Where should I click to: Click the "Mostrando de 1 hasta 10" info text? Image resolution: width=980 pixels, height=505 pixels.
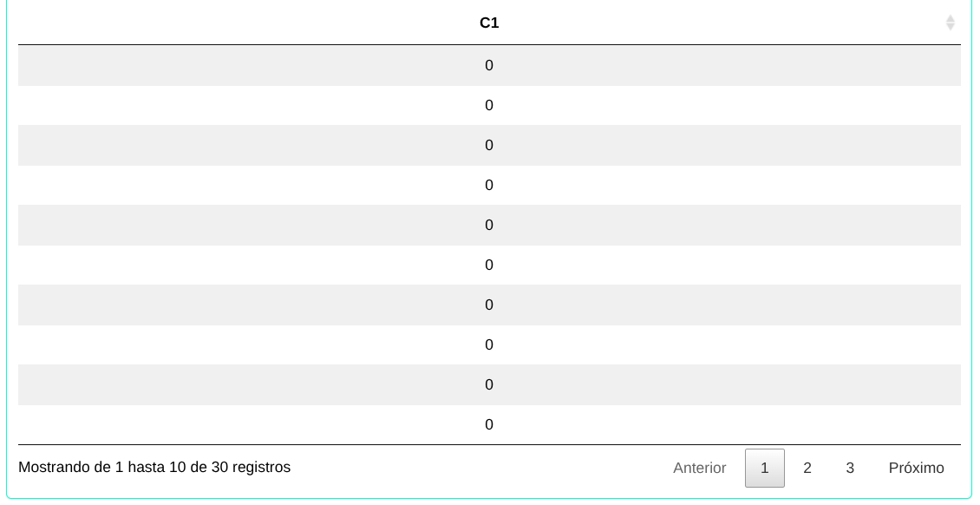pos(154,467)
